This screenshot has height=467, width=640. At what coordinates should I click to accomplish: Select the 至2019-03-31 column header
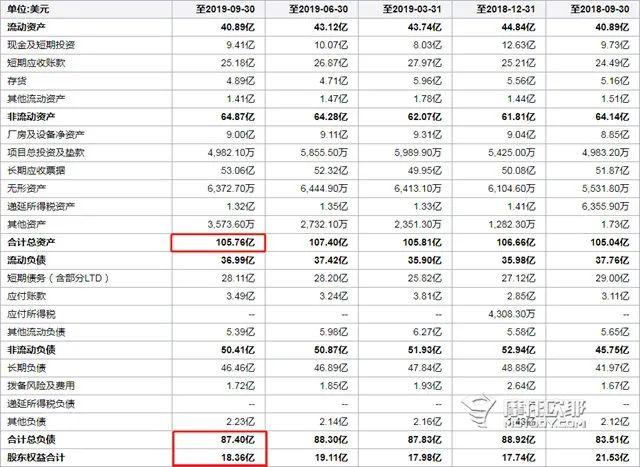[415, 8]
